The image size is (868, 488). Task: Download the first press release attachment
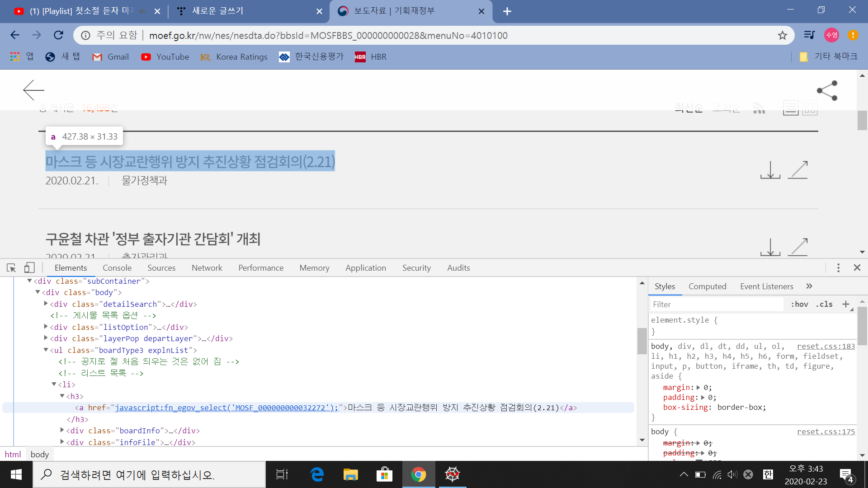[x=770, y=170]
